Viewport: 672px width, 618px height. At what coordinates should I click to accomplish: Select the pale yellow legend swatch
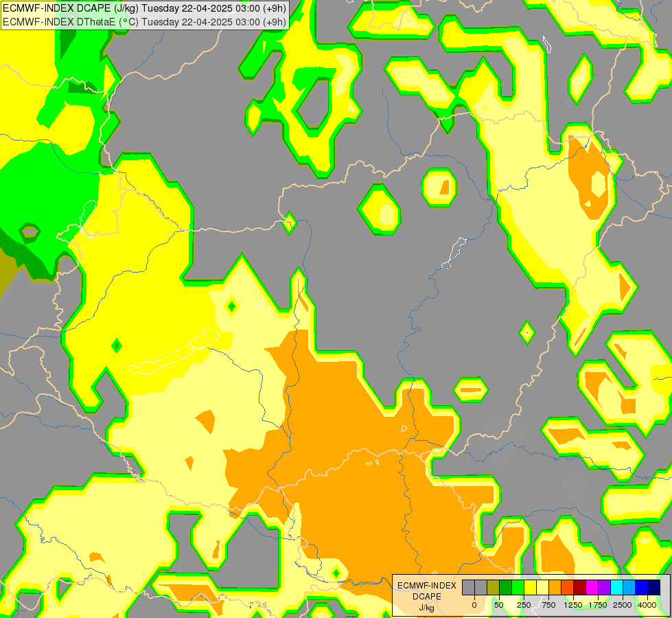coord(542,588)
